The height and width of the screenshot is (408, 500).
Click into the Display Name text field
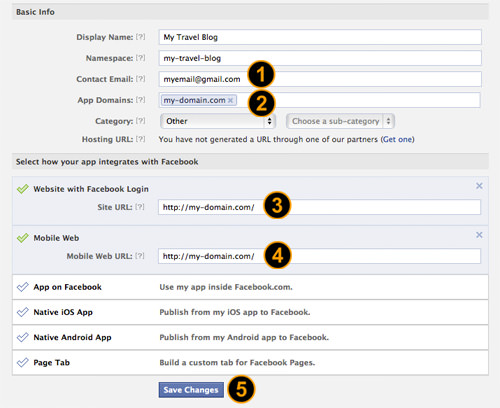point(320,37)
